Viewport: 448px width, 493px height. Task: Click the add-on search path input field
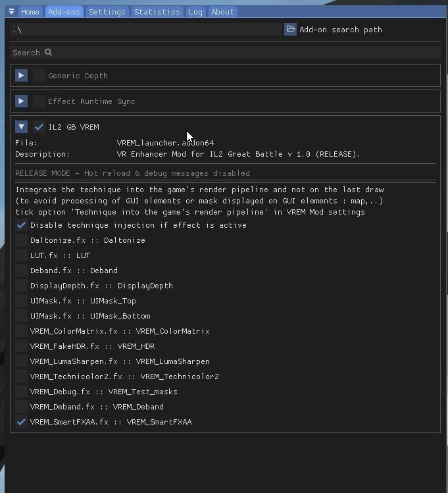145,30
